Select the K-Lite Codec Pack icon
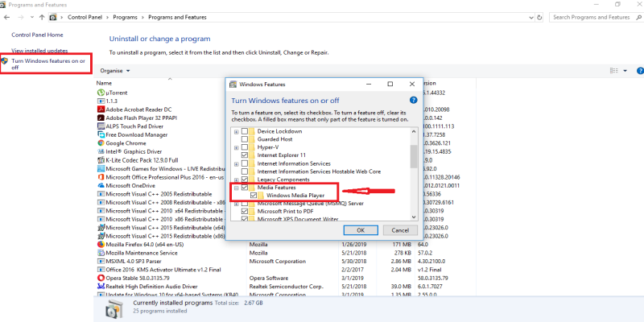The image size is (644, 322). [x=101, y=160]
